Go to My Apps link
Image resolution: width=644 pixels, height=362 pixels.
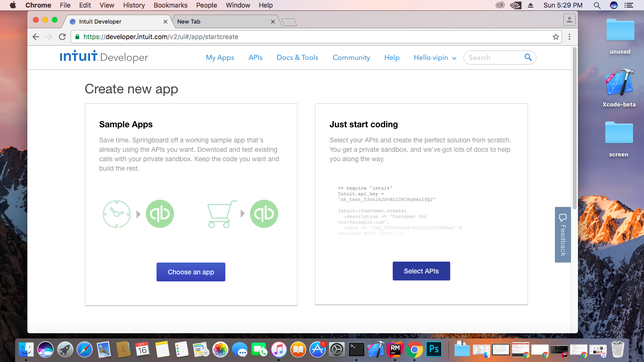click(220, 58)
